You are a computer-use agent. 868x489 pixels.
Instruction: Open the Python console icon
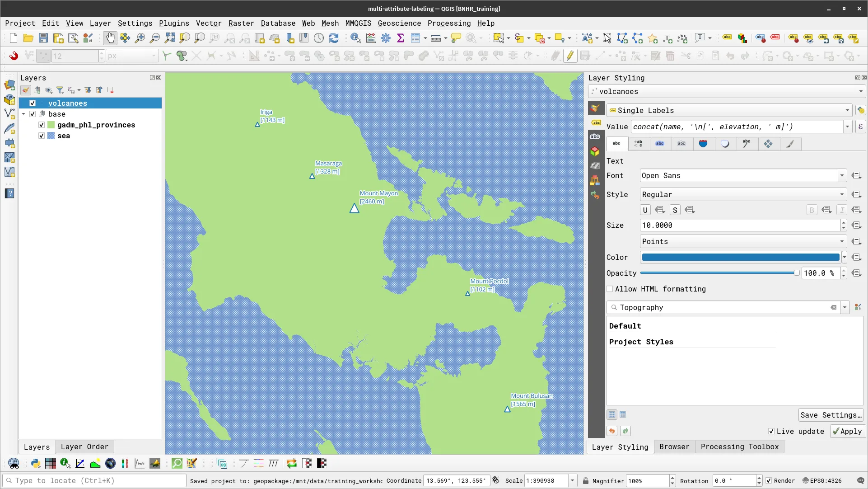click(36, 463)
